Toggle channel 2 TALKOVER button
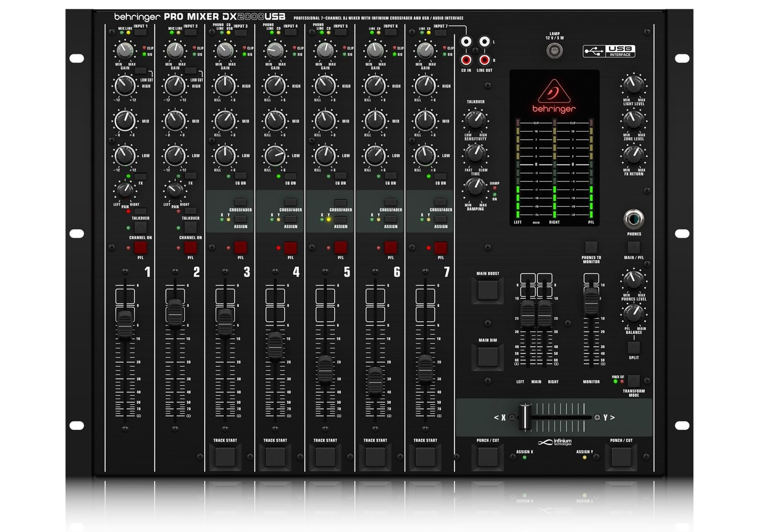760x532 pixels. coord(191,211)
